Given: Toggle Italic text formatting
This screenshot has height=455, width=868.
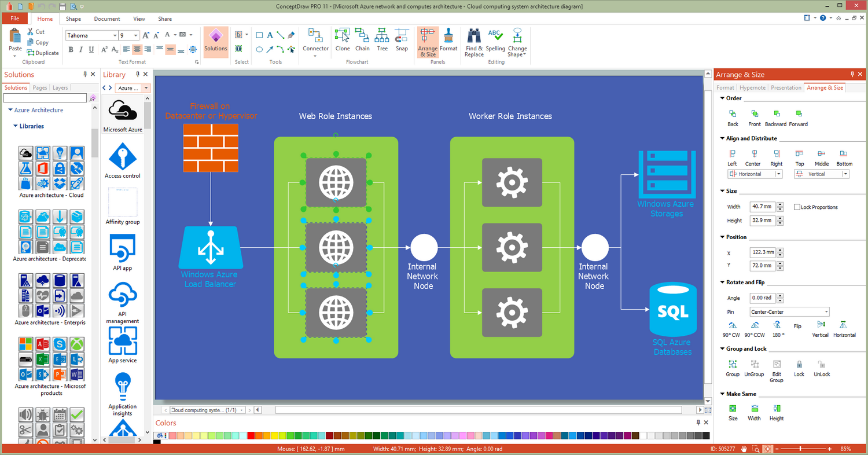Looking at the screenshot, I should click(81, 50).
